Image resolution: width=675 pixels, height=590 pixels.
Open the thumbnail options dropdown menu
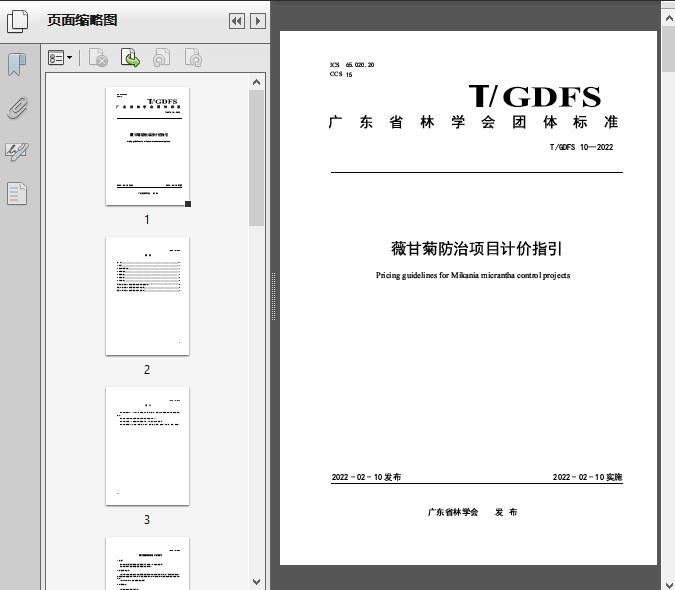(x=60, y=58)
